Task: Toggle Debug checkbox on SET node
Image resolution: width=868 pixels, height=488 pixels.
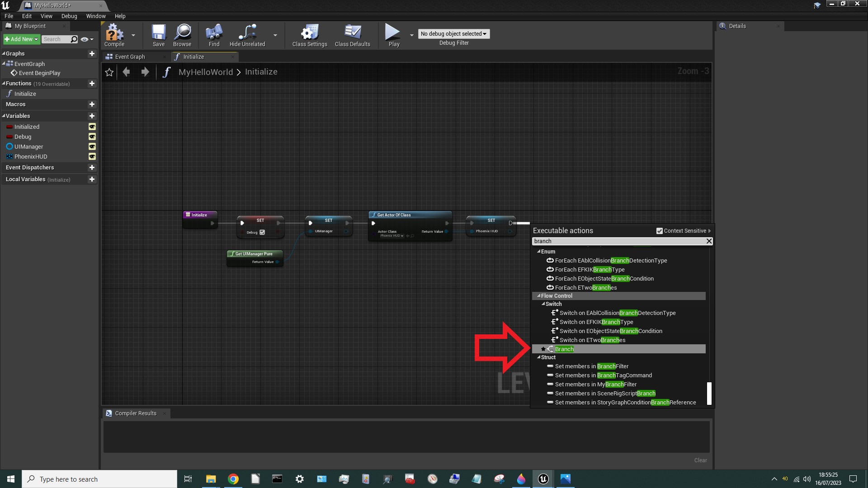Action: click(262, 232)
